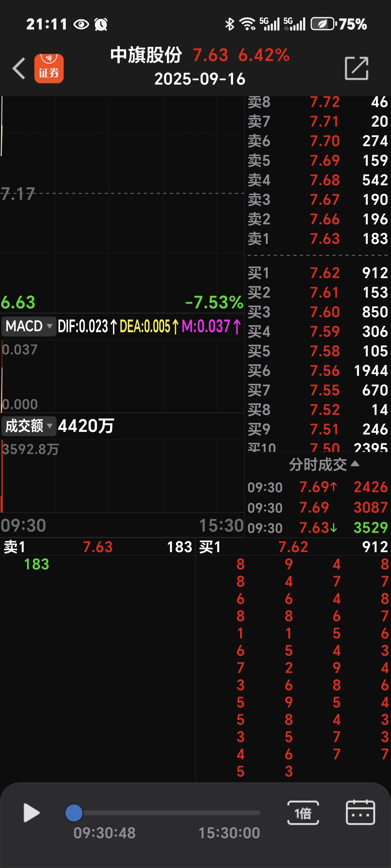Move the blue replay progress slider knob
Screen dimensions: 391x868
74,813
